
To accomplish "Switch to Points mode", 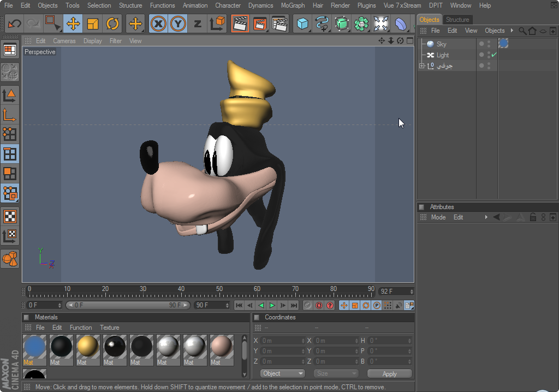I will 10,134.
